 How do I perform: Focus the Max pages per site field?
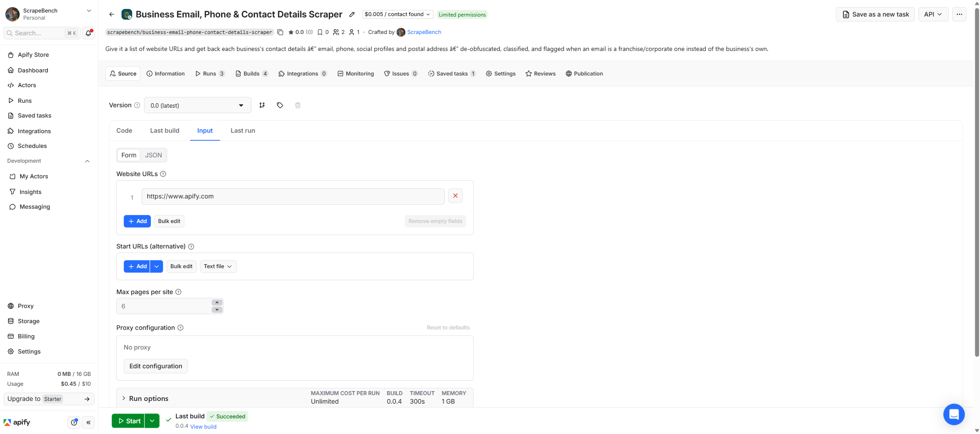click(170, 306)
